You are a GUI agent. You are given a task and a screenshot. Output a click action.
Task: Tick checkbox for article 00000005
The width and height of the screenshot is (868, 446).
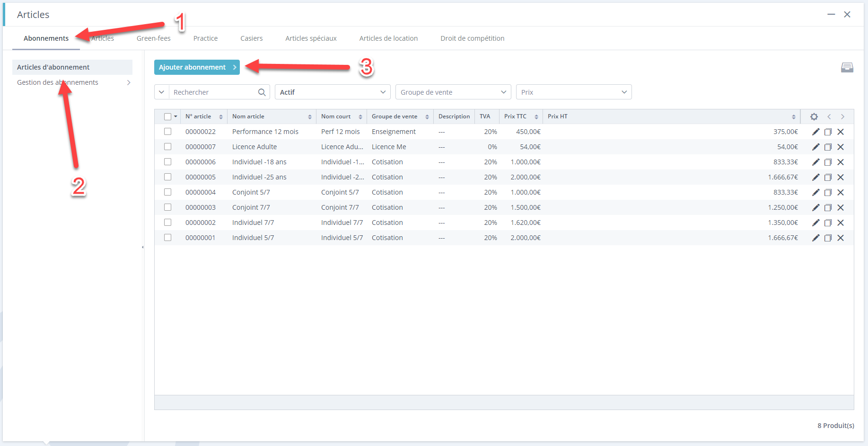click(x=167, y=177)
